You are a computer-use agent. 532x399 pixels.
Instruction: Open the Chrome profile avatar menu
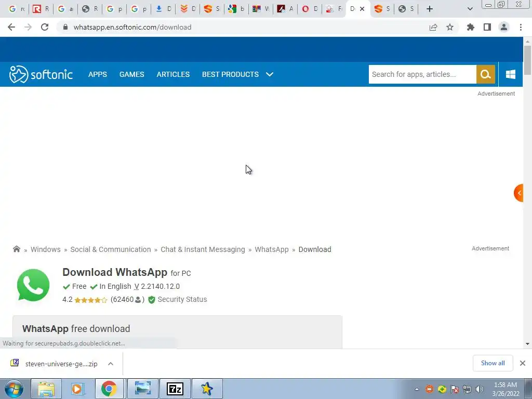click(x=504, y=27)
